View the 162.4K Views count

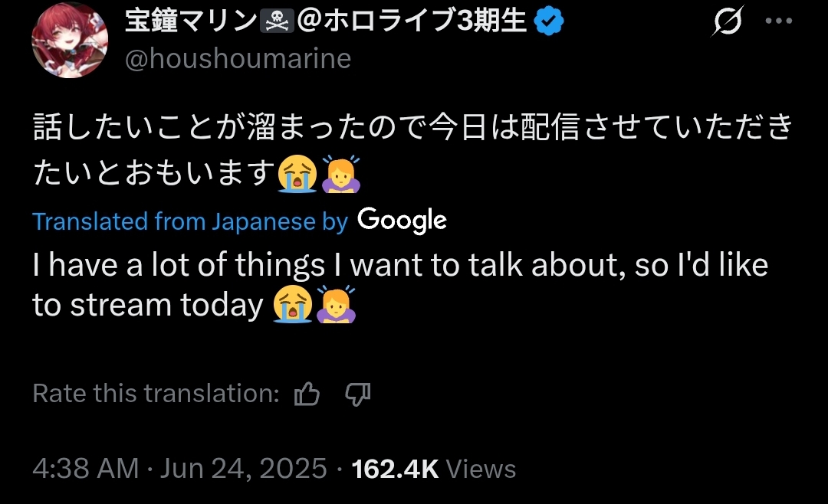pyautogui.click(x=433, y=468)
